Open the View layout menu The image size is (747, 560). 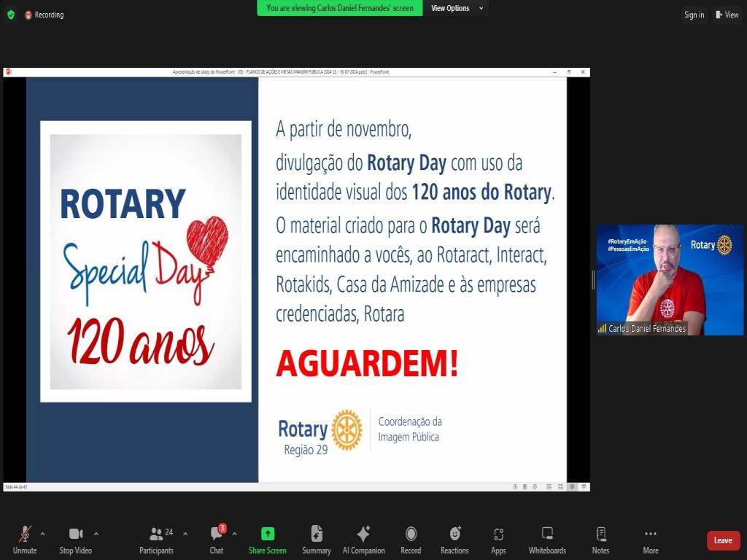[x=727, y=15]
